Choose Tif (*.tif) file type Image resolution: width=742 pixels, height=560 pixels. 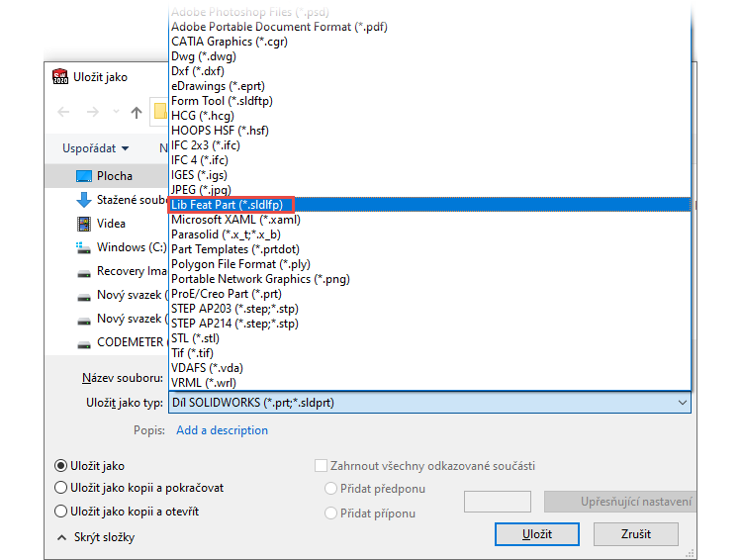pyautogui.click(x=429, y=353)
